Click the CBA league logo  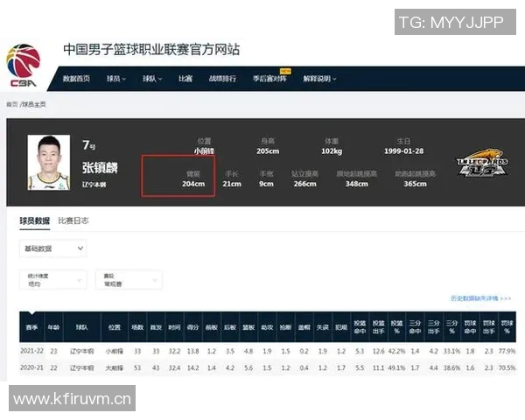click(24, 64)
